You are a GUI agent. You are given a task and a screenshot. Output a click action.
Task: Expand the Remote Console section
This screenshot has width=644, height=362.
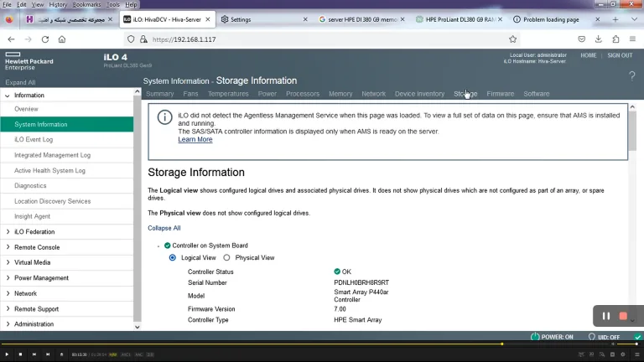coord(8,247)
